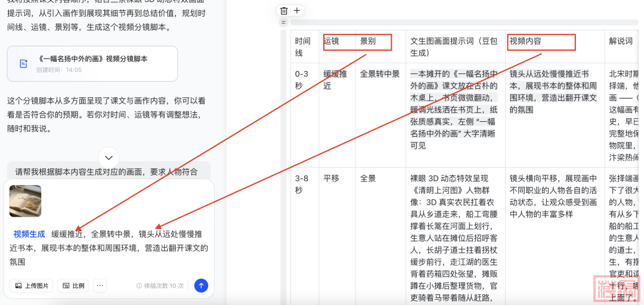Open the 《一幅名扬中外的画》视频分镜脚本 document card
Image resolution: width=644 pixels, height=305 pixels.
(92, 63)
